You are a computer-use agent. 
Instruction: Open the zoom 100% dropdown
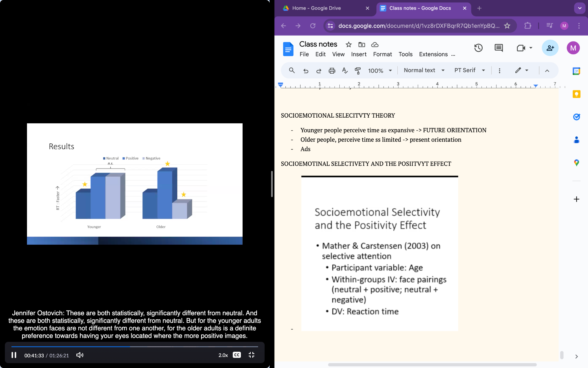pyautogui.click(x=380, y=70)
